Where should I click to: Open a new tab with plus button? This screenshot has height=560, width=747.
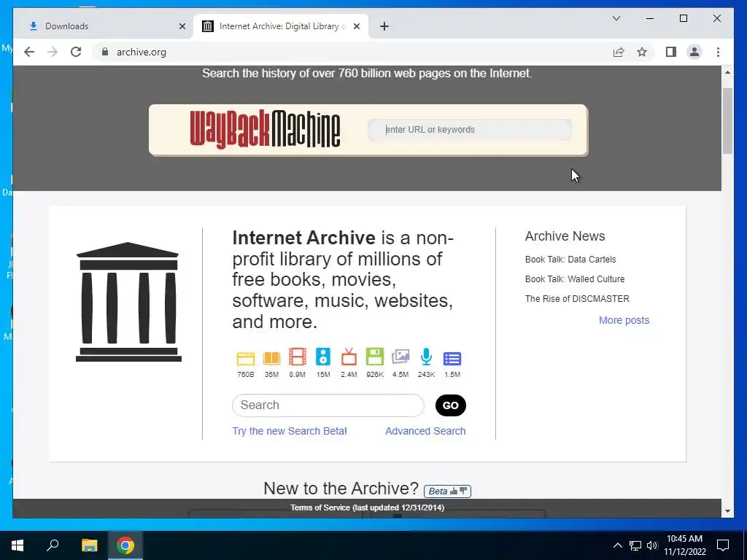(384, 26)
